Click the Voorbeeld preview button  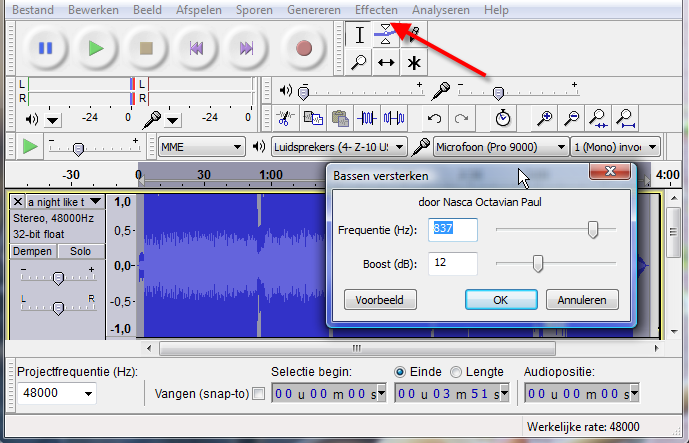(379, 299)
